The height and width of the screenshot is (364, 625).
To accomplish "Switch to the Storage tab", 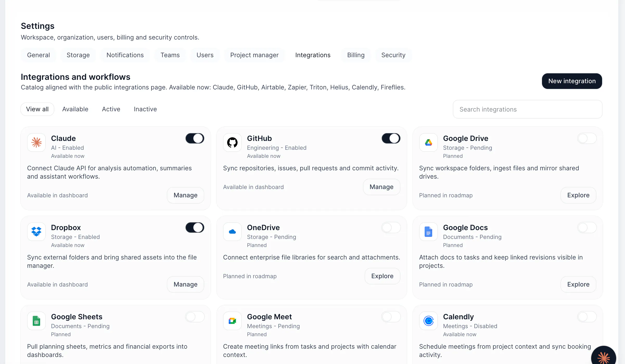I will (x=78, y=55).
